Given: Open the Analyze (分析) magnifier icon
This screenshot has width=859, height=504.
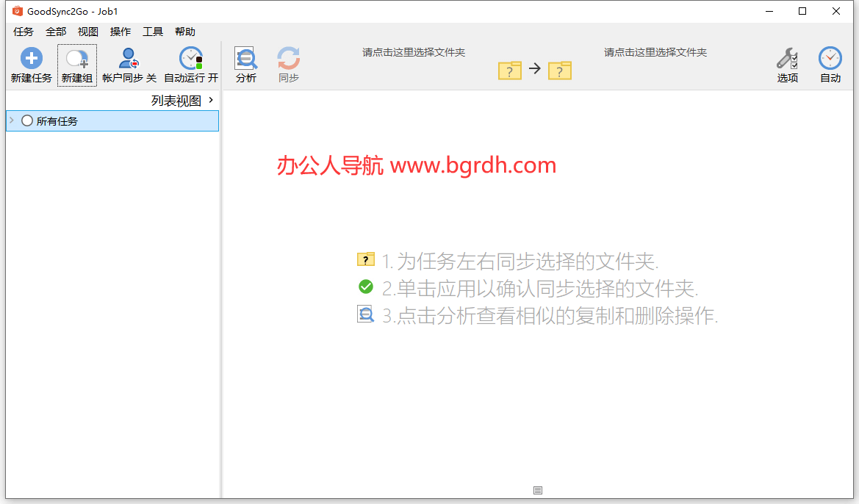Looking at the screenshot, I should (245, 59).
